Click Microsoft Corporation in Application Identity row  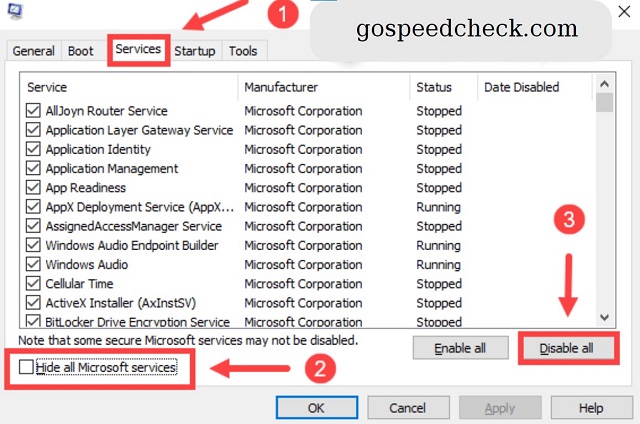(x=303, y=149)
